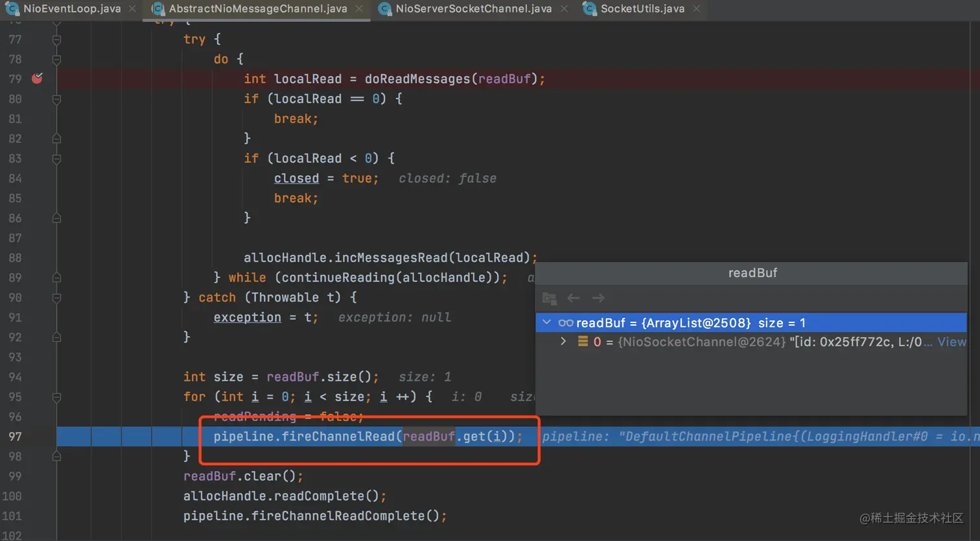Viewport: 980px width, 541px height.
Task: Fold the for loop at line 95
Action: 56,397
